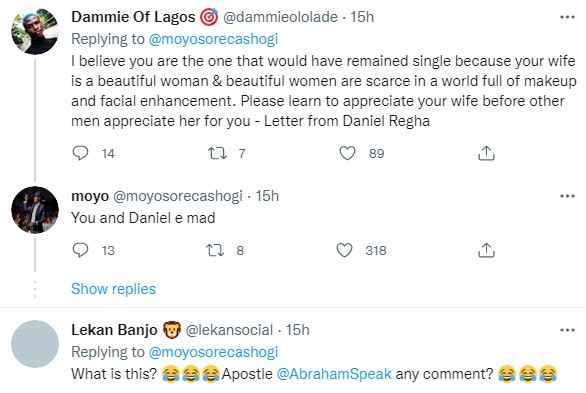The height and width of the screenshot is (393, 586).
Task: Open more options menu on moyo's tweet
Action: click(567, 196)
